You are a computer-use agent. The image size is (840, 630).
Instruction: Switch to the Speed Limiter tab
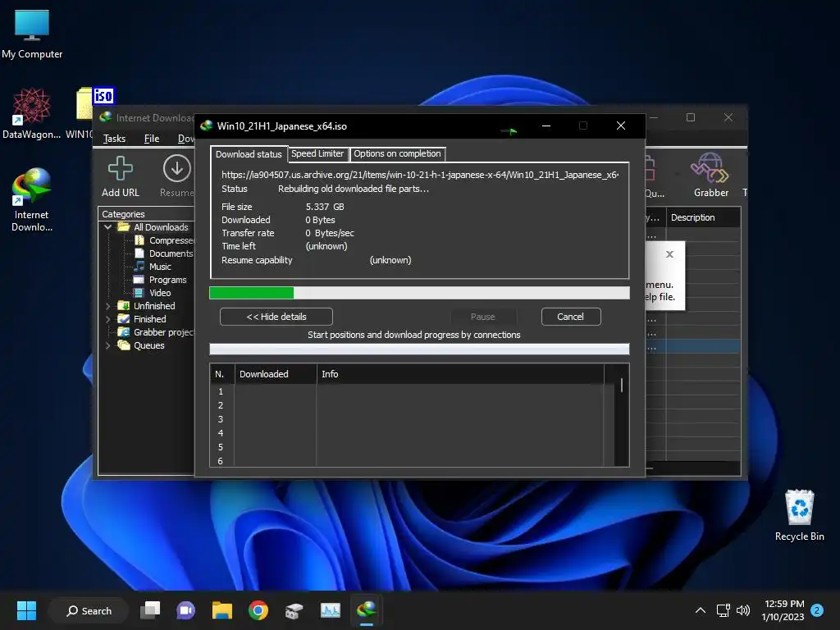317,154
